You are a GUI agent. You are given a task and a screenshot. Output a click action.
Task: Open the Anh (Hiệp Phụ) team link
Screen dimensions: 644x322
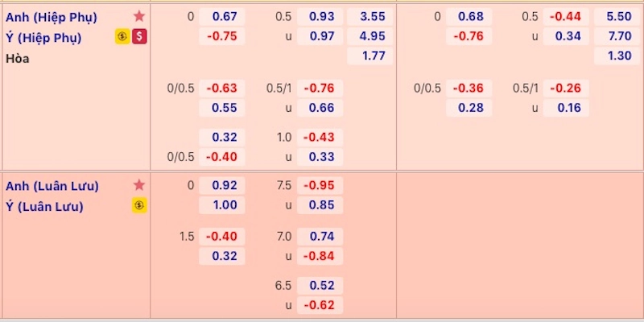coord(52,16)
